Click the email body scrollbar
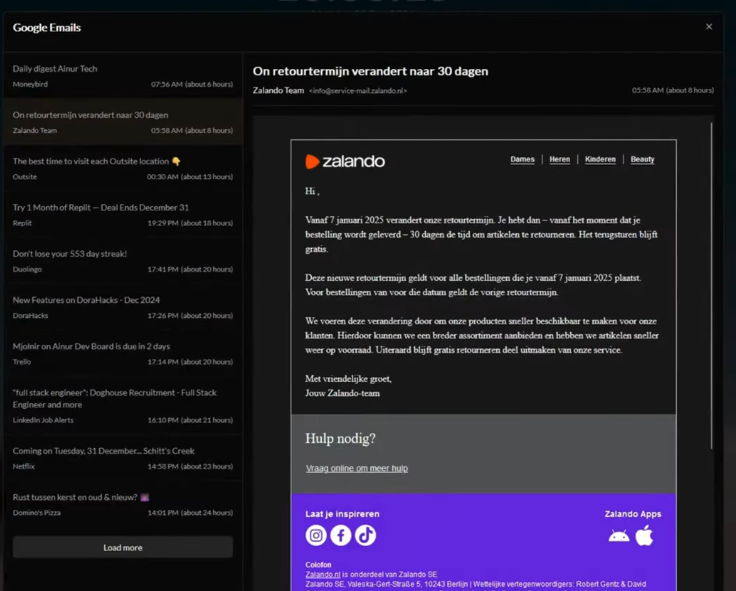This screenshot has width=736, height=591. 712,285
